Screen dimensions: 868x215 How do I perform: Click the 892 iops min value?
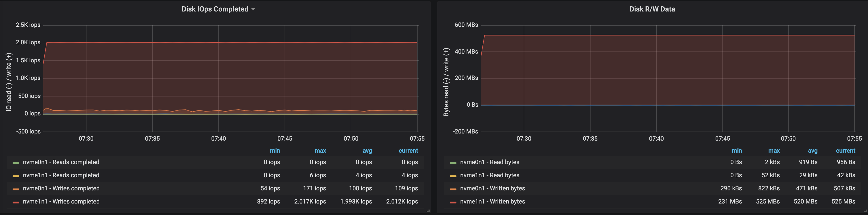coord(268,202)
